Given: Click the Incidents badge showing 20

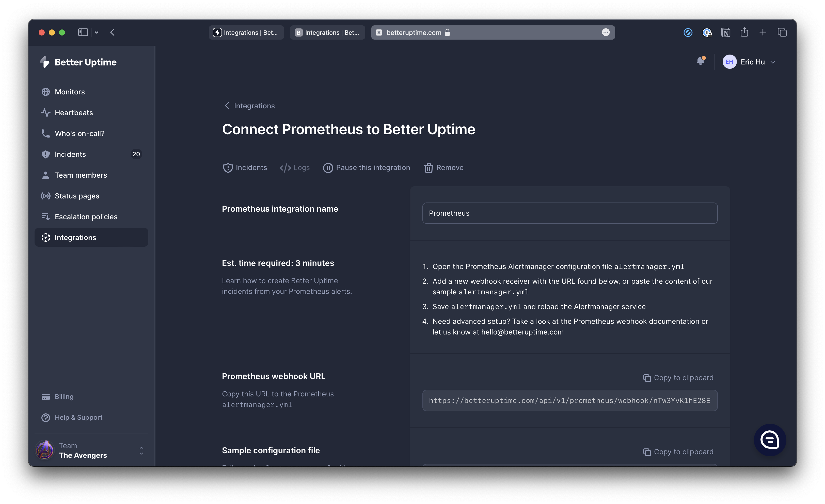Looking at the screenshot, I should (x=136, y=154).
